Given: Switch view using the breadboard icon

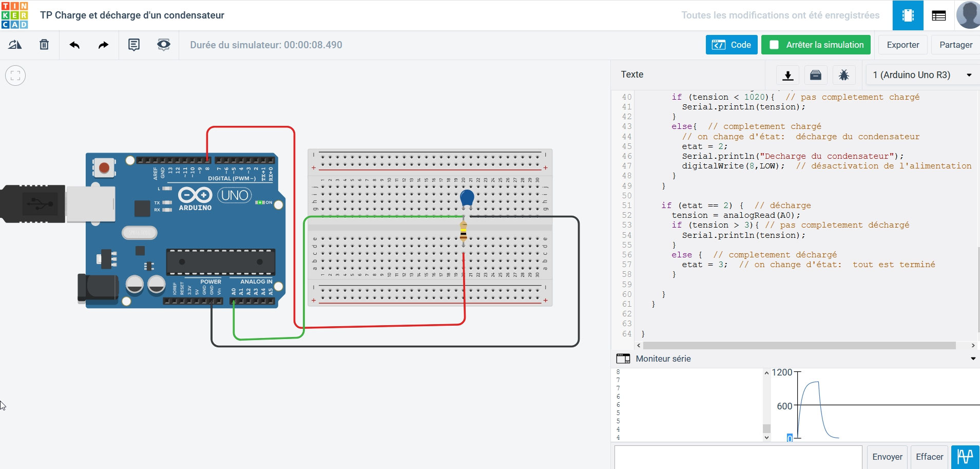Looking at the screenshot, I should 908,15.
